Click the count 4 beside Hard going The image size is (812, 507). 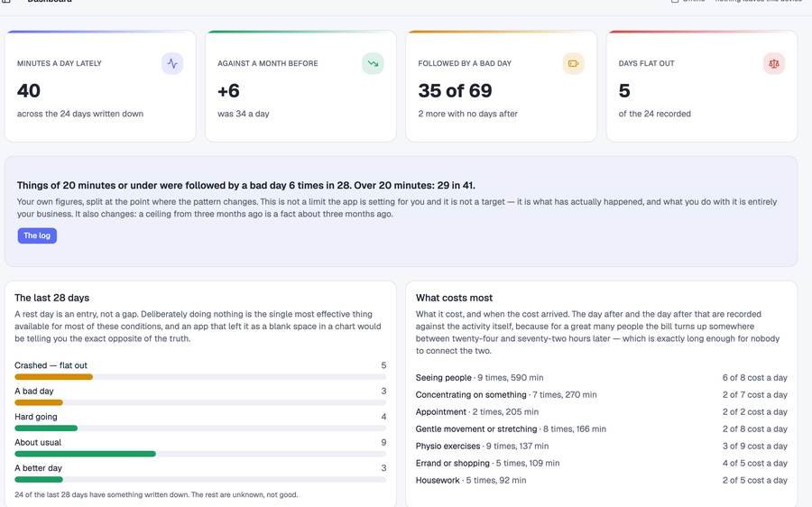(x=383, y=417)
